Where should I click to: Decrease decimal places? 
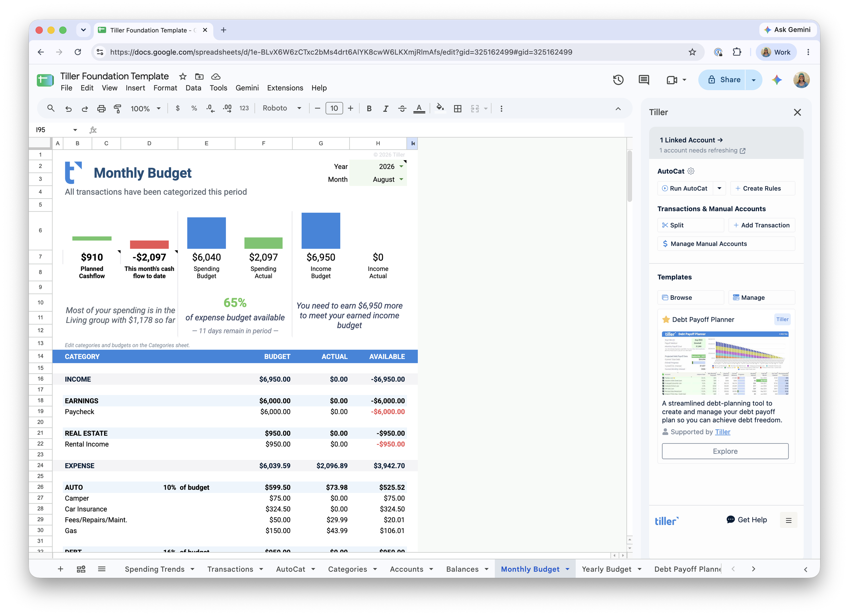[210, 108]
